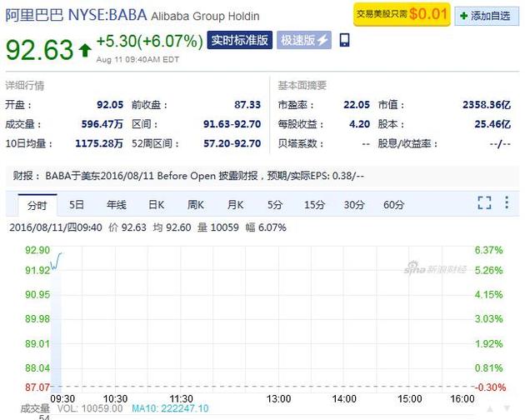Click the EPS value 4.20

(x=360, y=124)
